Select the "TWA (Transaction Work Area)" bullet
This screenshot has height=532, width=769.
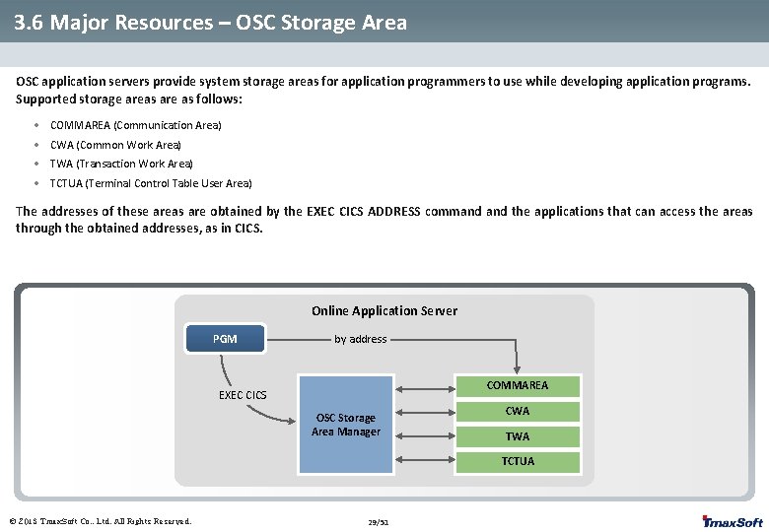click(121, 164)
